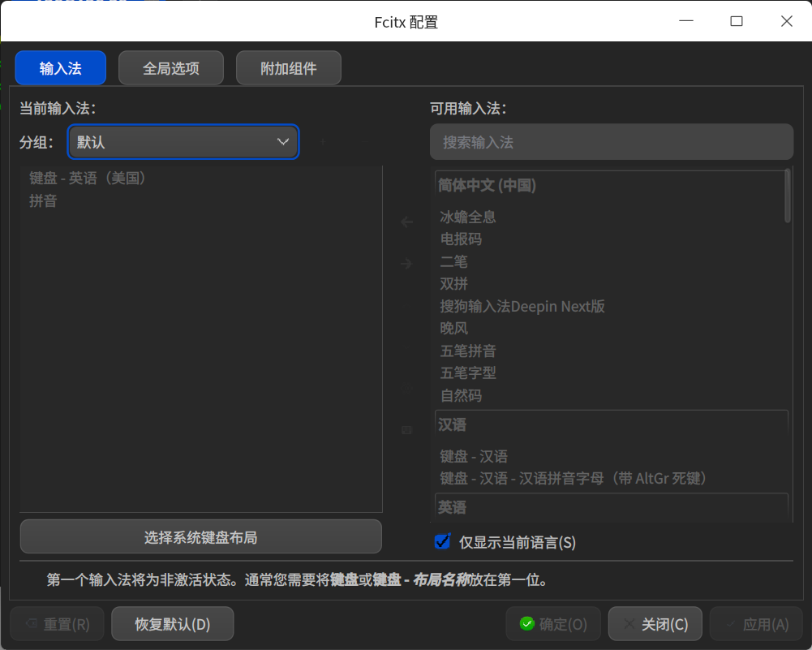Select 键盘 - 英语（美国） in current list
Image resolution: width=812 pixels, height=650 pixels.
coord(201,179)
